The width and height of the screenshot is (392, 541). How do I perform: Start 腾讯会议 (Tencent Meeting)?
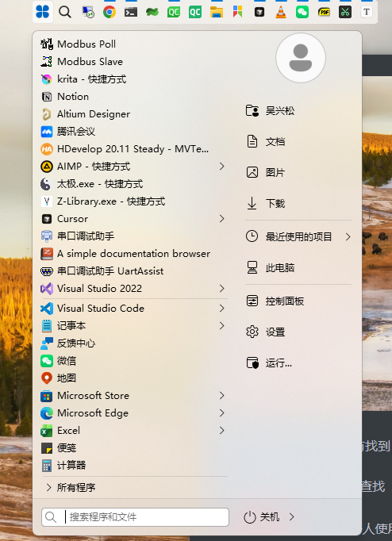coord(133,132)
